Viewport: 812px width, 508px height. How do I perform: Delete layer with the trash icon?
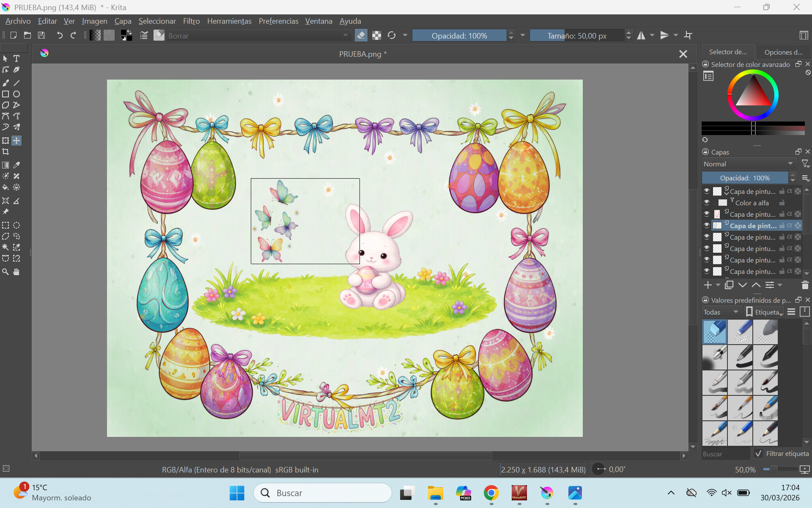click(805, 285)
